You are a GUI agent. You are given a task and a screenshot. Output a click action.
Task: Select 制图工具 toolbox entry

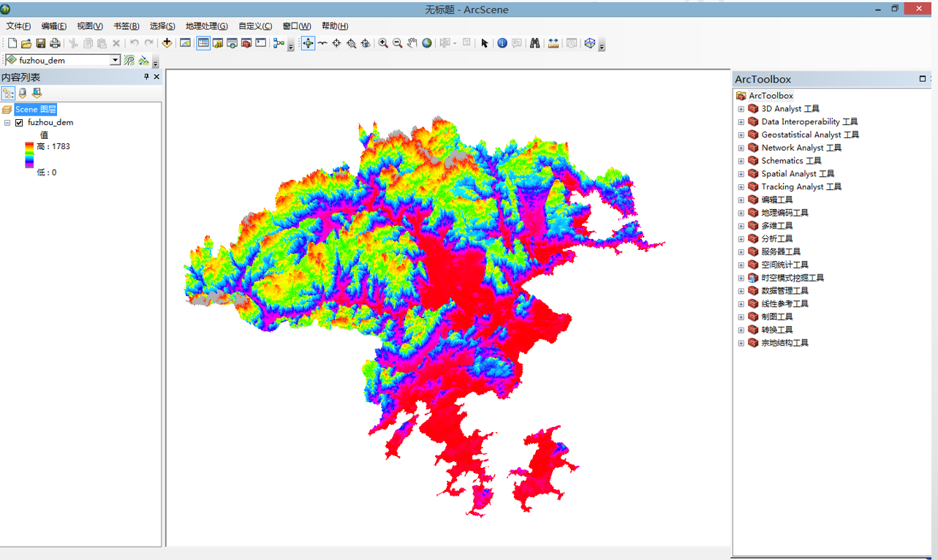pyautogui.click(x=776, y=317)
